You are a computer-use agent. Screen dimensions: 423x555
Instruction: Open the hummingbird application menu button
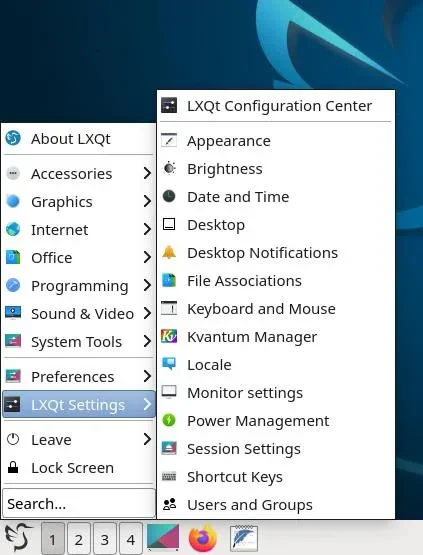click(x=18, y=538)
